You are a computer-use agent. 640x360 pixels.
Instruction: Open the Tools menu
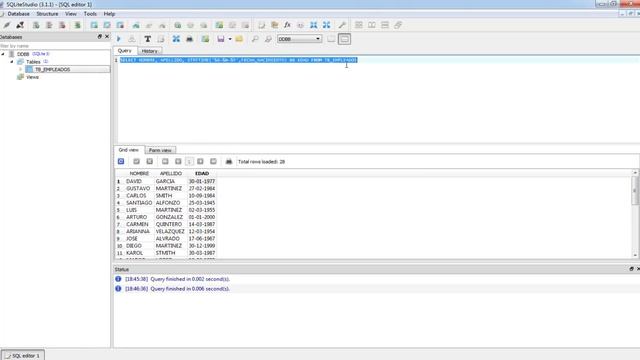pos(90,14)
